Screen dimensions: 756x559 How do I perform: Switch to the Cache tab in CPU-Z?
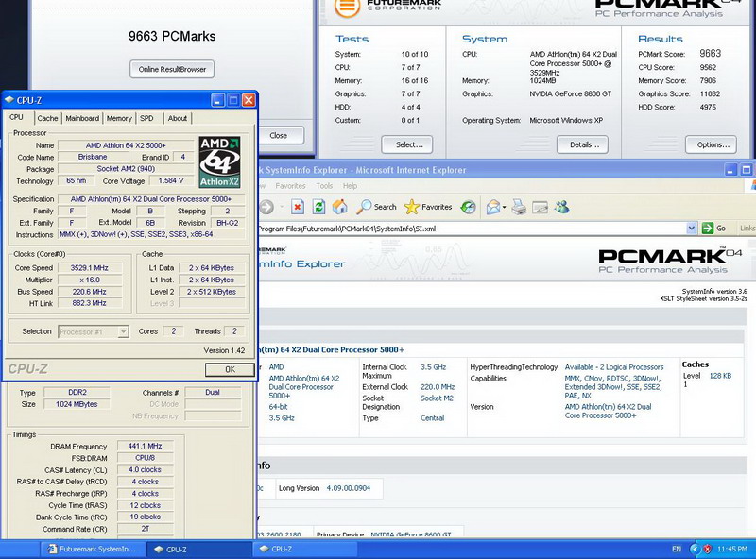(x=47, y=118)
